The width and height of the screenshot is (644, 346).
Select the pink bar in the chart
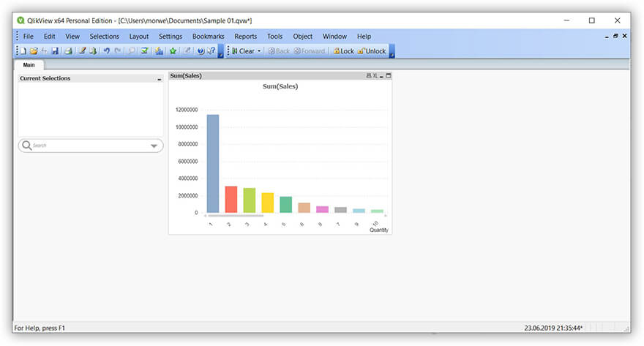[x=323, y=209]
